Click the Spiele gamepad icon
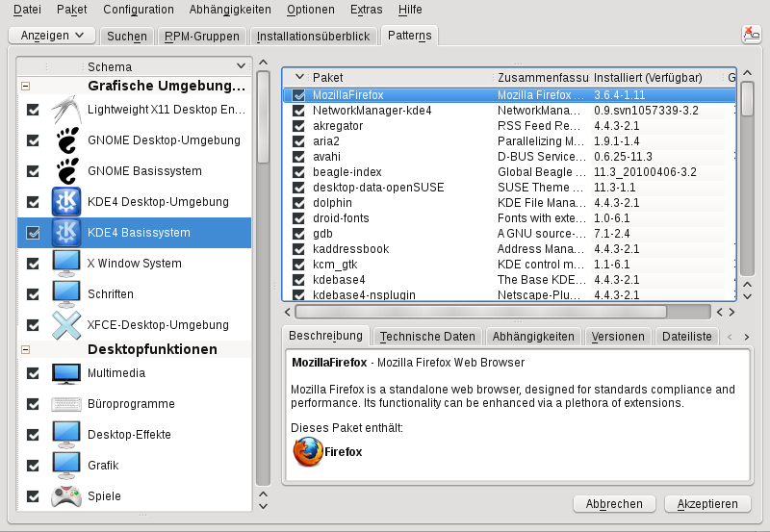 [66, 496]
